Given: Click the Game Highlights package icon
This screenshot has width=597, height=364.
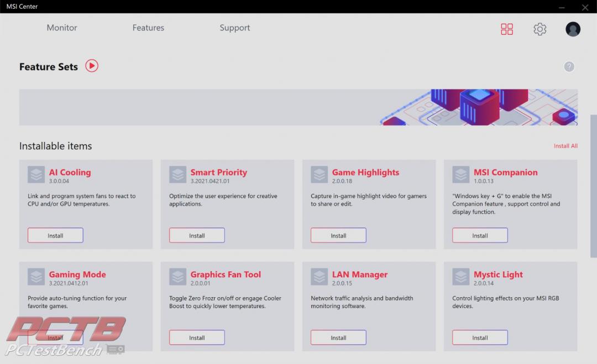Looking at the screenshot, I should [319, 175].
